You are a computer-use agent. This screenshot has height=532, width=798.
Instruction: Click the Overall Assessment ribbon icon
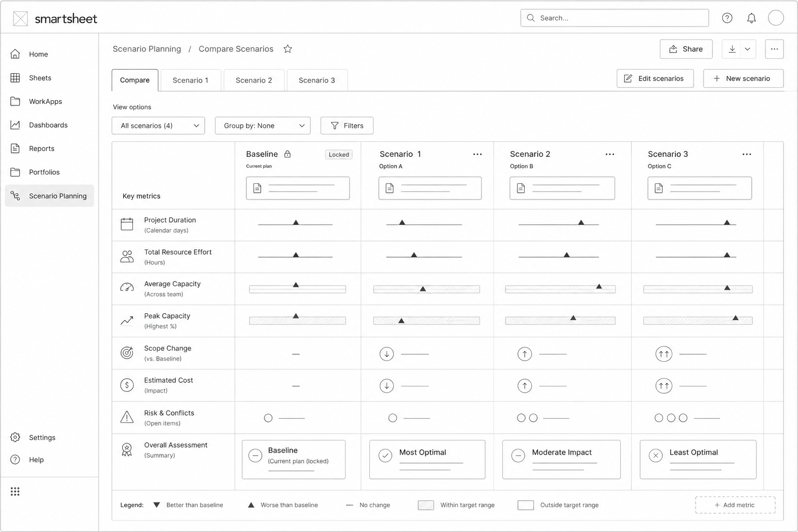coord(127,449)
